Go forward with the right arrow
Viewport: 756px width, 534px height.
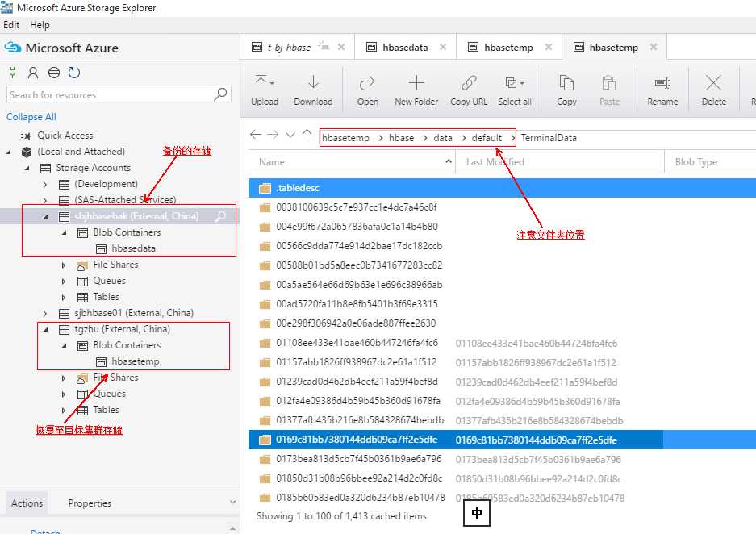point(273,135)
